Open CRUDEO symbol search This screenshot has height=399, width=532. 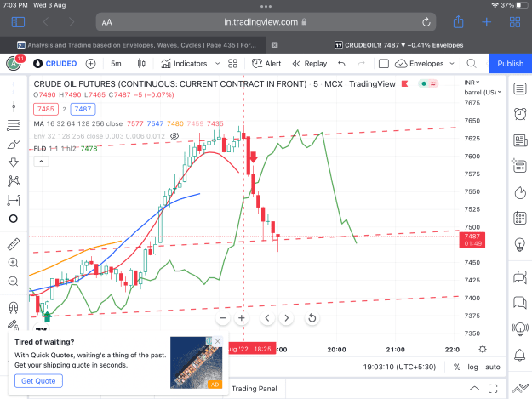(x=55, y=64)
